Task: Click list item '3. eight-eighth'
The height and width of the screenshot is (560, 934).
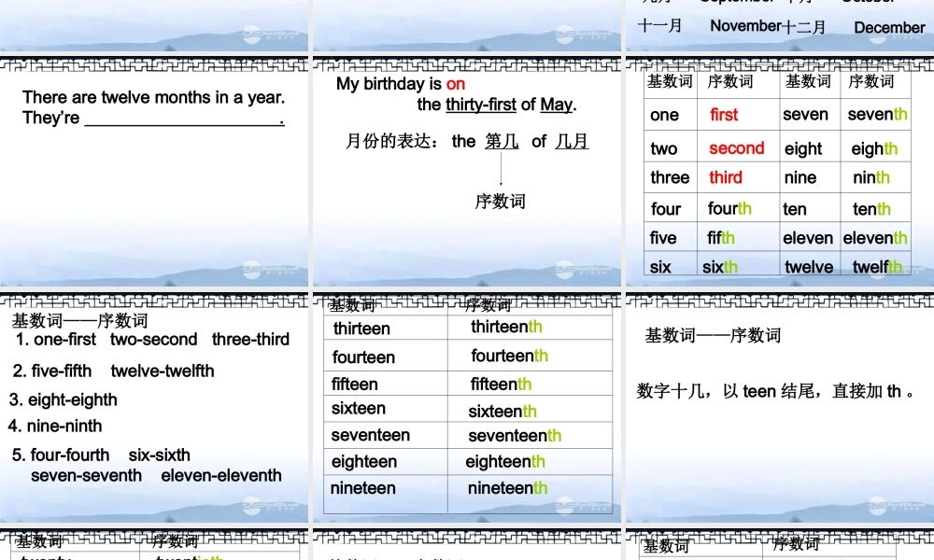Action: (64, 399)
